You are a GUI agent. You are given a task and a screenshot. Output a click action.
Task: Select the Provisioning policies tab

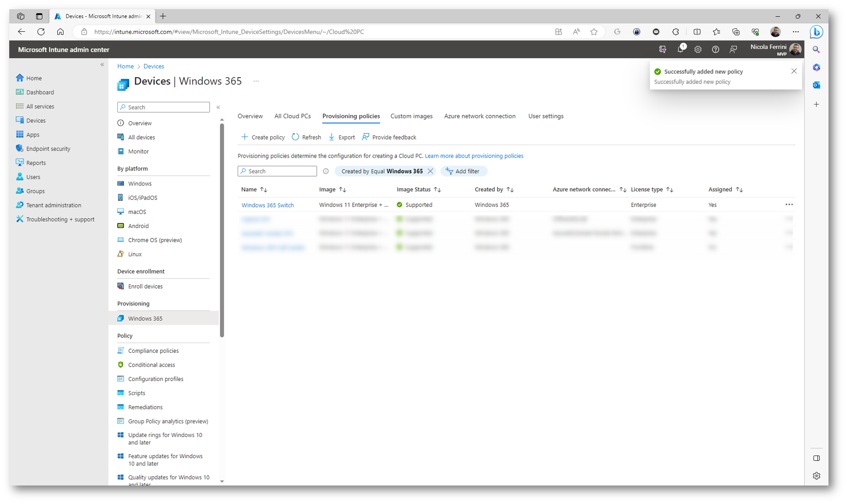click(351, 116)
